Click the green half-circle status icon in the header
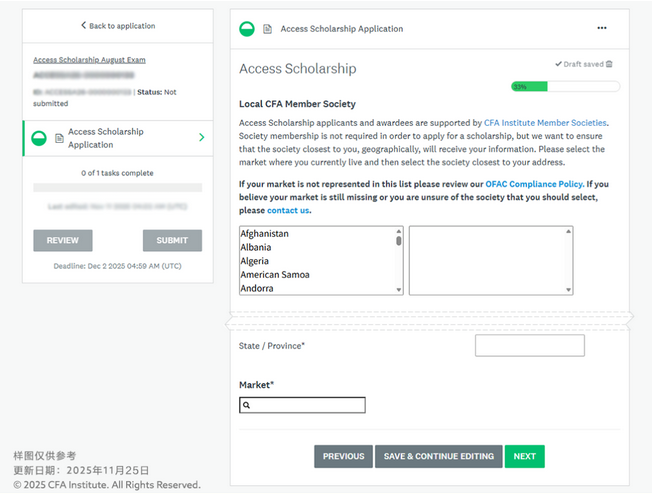The image size is (652, 494). [x=247, y=29]
